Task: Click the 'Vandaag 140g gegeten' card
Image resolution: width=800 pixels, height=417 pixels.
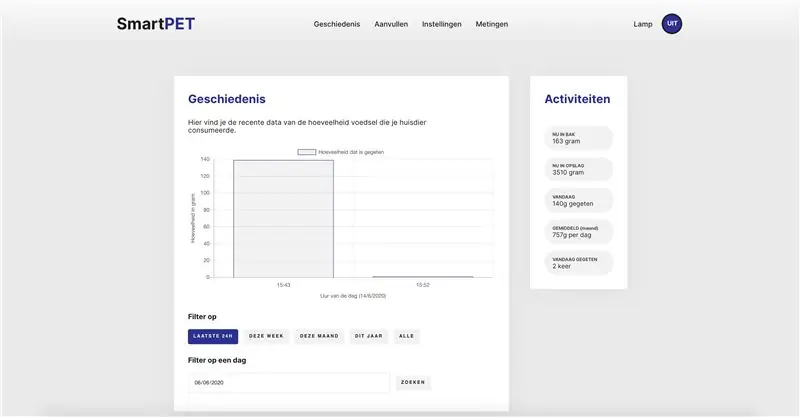Action: (x=579, y=201)
